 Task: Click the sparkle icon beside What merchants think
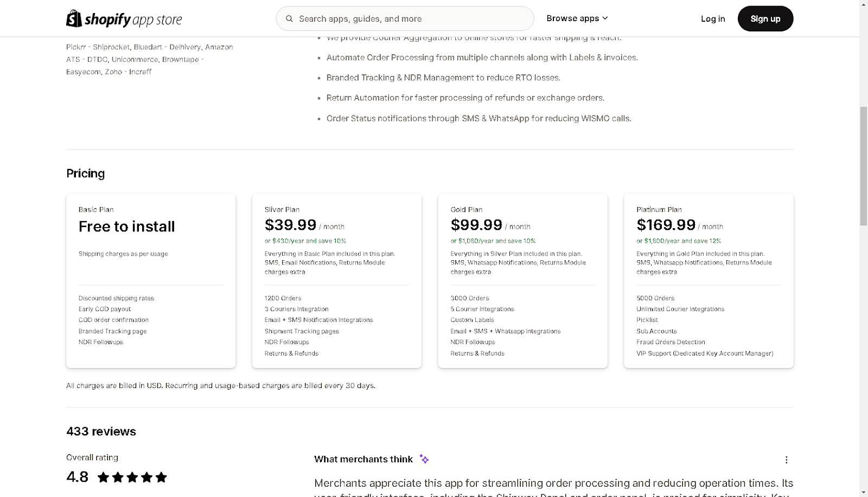coord(424,459)
